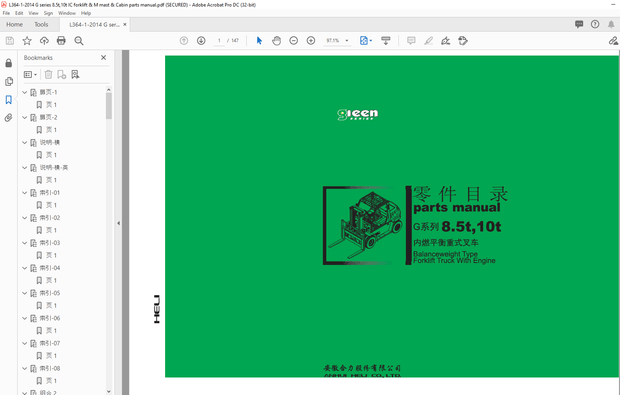Viewport: 620px width, 395px height.
Task: Go to previous page arrow
Action: coord(184,40)
